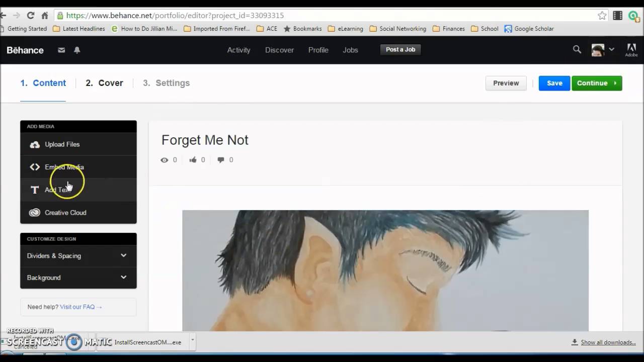The image size is (644, 362).
Task: Click the appreciations thumbs-up icon
Action: pos(193,160)
